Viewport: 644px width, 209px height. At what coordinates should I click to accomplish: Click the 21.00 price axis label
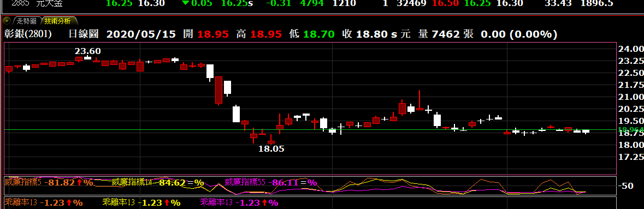(630, 97)
